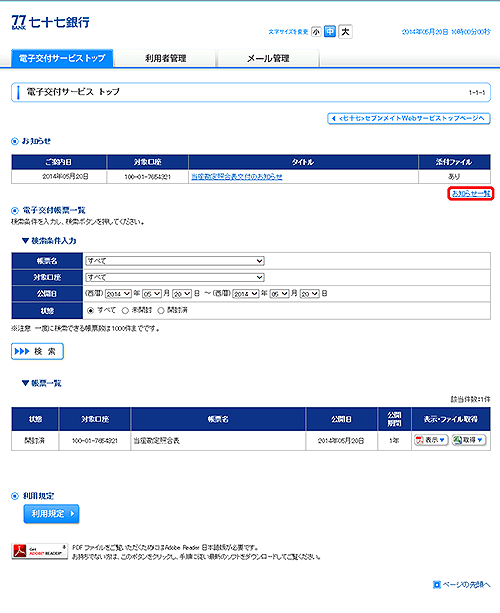This screenshot has width=500, height=613.
Task: Open the start year dropdown in 公開日
Action: 118,294
